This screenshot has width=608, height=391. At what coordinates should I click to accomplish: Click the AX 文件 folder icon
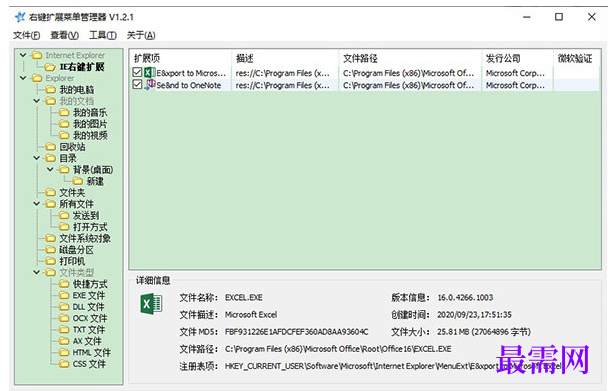64,341
